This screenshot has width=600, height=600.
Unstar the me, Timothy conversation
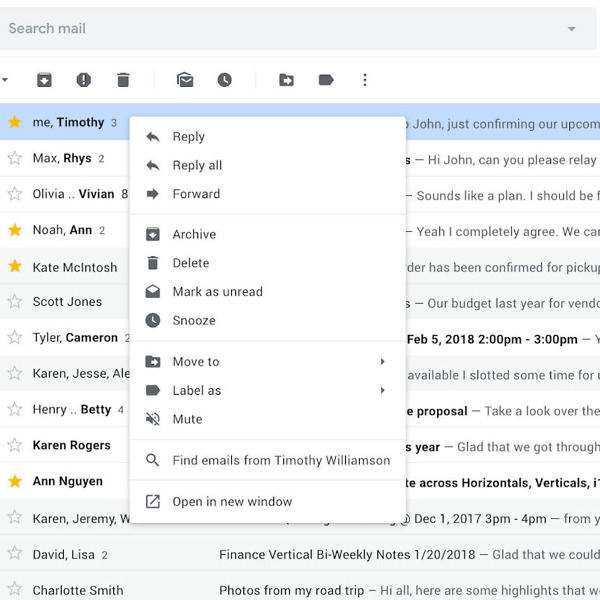[x=15, y=122]
